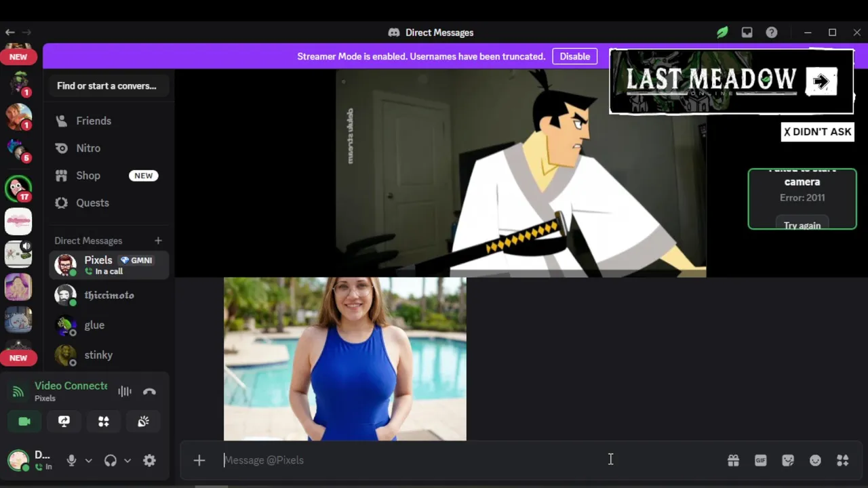The width and height of the screenshot is (868, 488).
Task: Click Video Connected status text
Action: click(x=71, y=386)
